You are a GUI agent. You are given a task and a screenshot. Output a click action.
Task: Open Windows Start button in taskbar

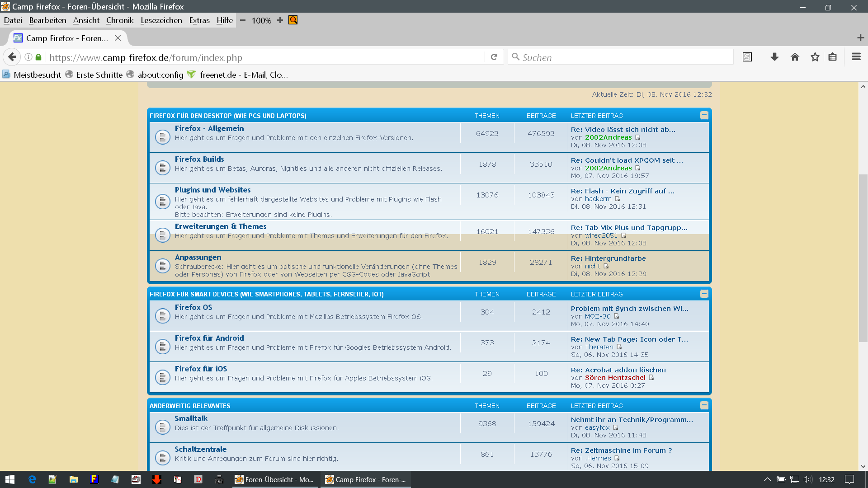pos(10,479)
